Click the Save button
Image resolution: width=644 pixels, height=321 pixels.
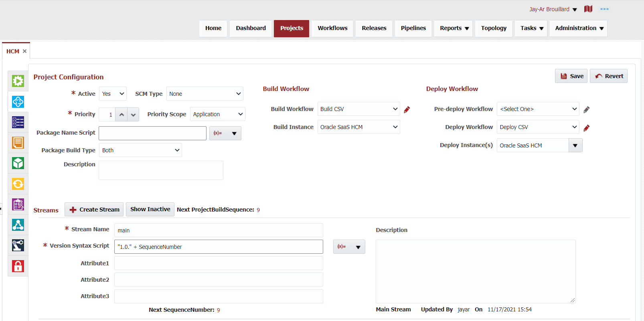coord(571,76)
